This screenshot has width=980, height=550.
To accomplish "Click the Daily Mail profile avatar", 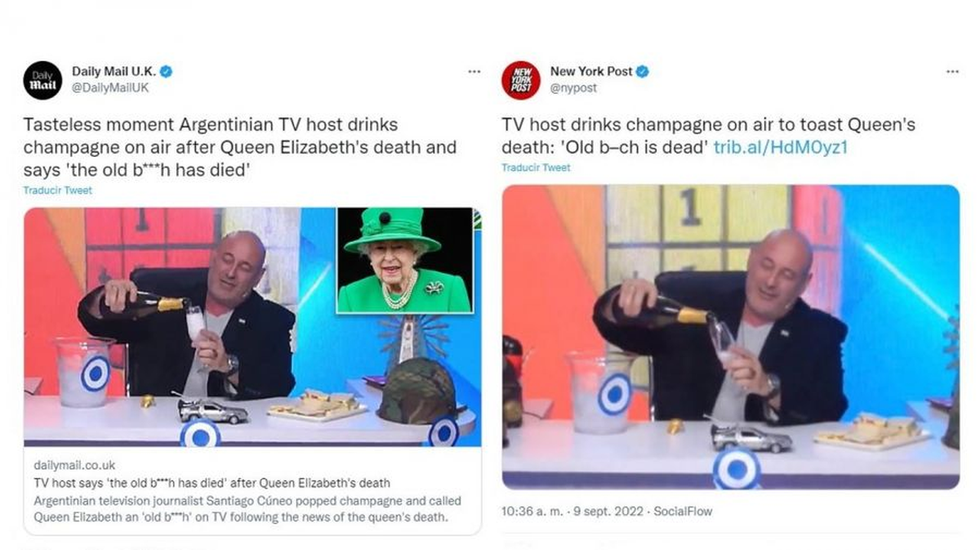I will (42, 80).
